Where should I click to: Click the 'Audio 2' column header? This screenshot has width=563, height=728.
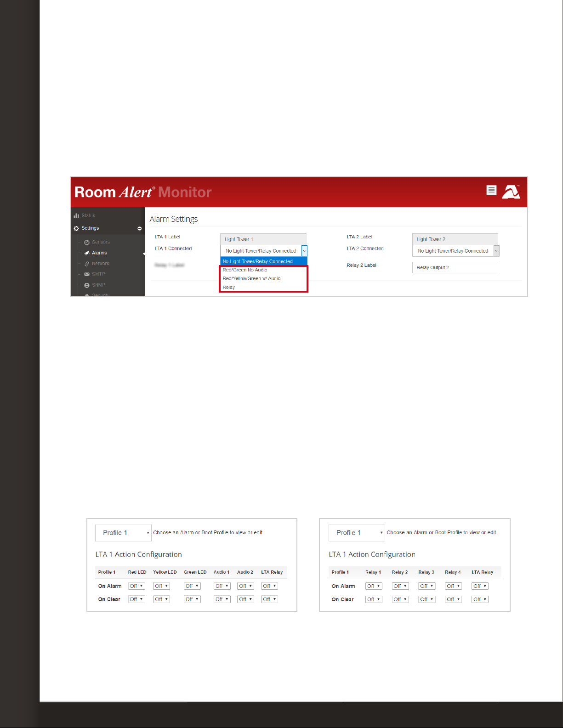click(245, 572)
